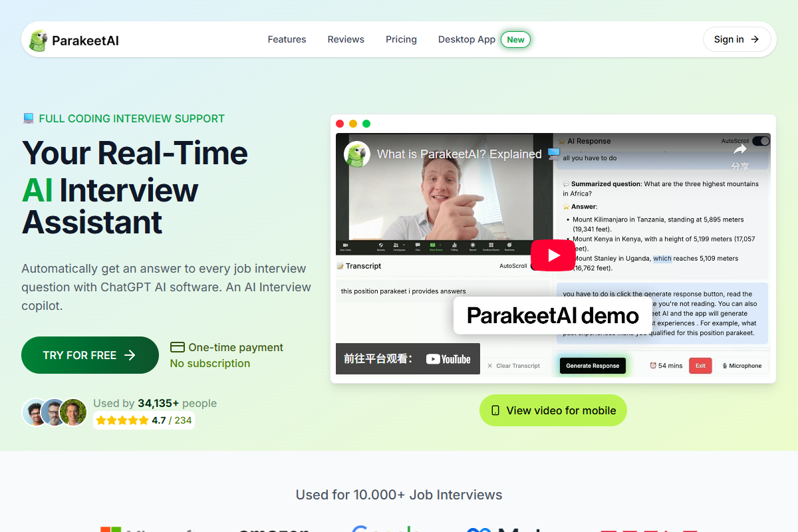The image size is (798, 532).
Task: Select the ParakeetAI parrot logo
Action: click(x=39, y=39)
